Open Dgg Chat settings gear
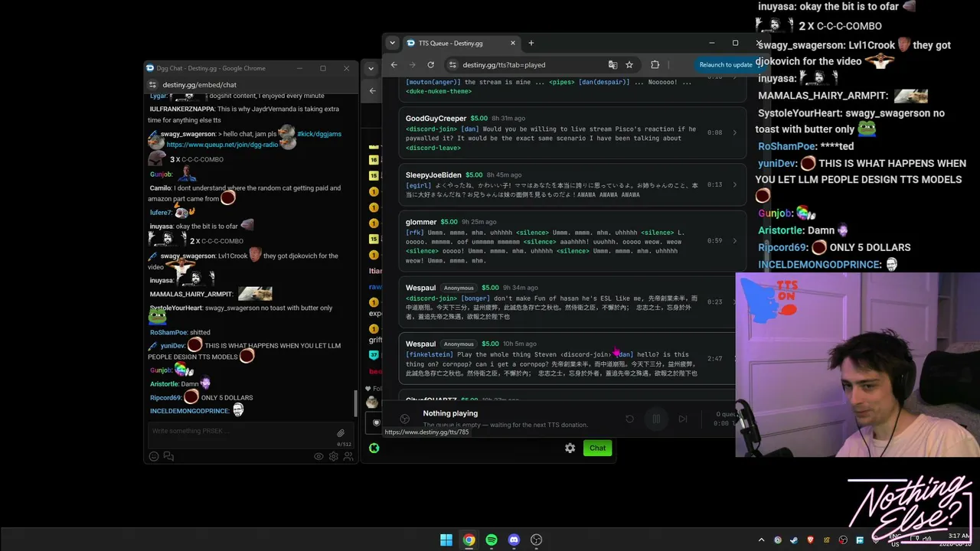 tap(333, 456)
